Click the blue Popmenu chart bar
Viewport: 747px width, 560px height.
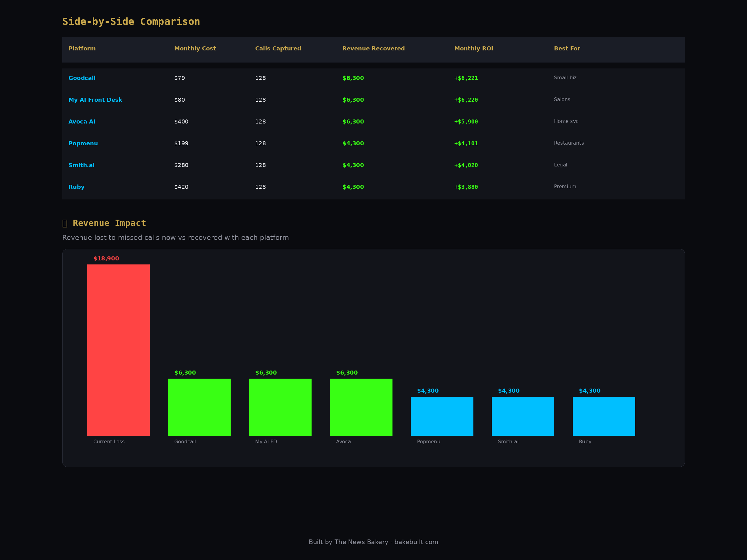pos(442,416)
